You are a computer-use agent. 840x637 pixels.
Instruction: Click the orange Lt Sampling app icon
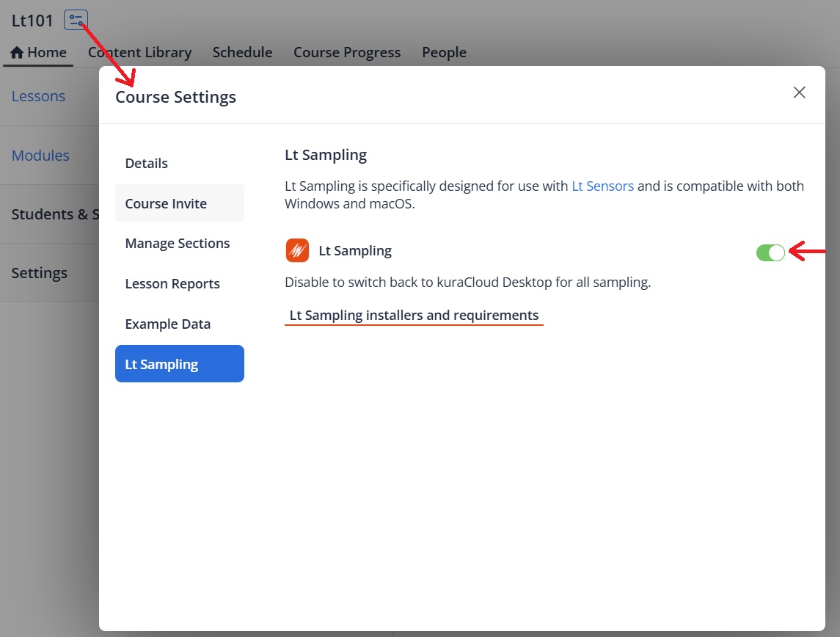pyautogui.click(x=297, y=251)
